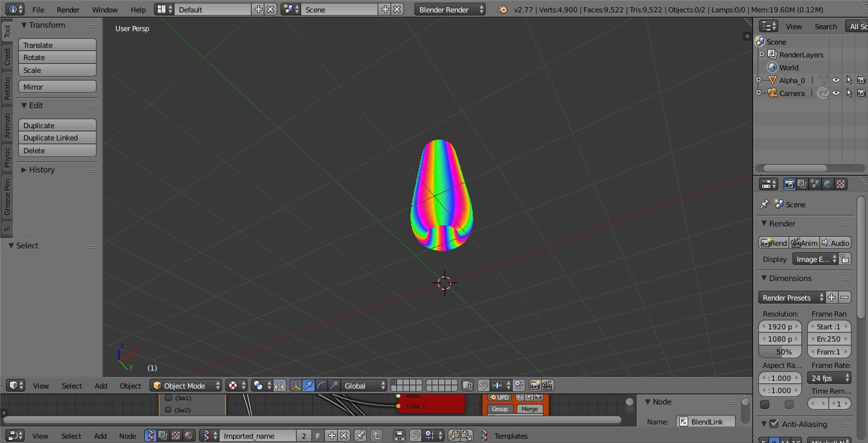
Task: Open the Display Image Editor dropdown
Action: (x=815, y=259)
